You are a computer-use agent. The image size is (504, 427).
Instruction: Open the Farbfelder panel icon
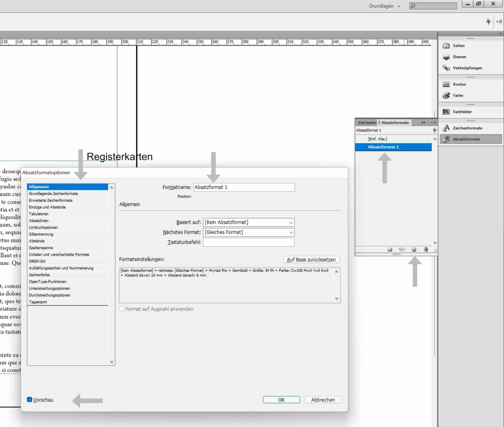coord(446,112)
